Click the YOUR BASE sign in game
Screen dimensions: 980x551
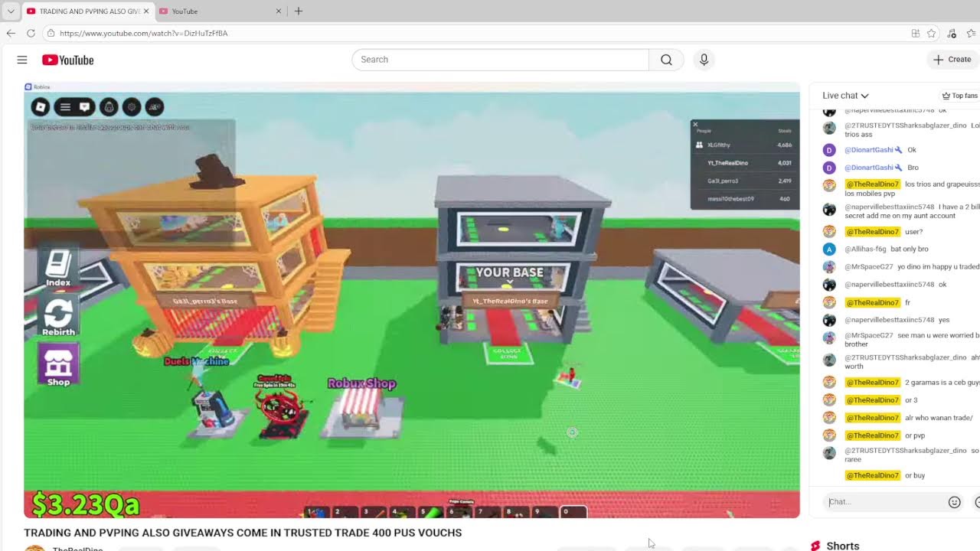coord(510,273)
